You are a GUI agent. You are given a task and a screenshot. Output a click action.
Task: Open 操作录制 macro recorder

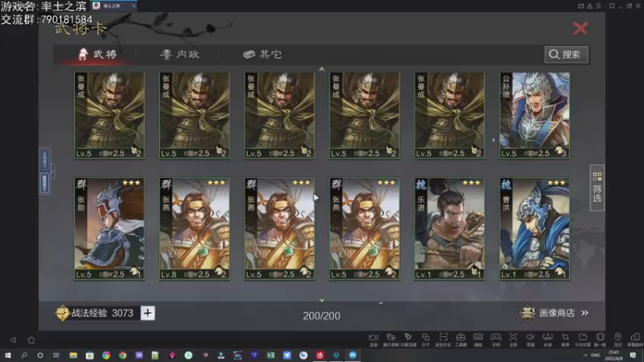(x=391, y=339)
